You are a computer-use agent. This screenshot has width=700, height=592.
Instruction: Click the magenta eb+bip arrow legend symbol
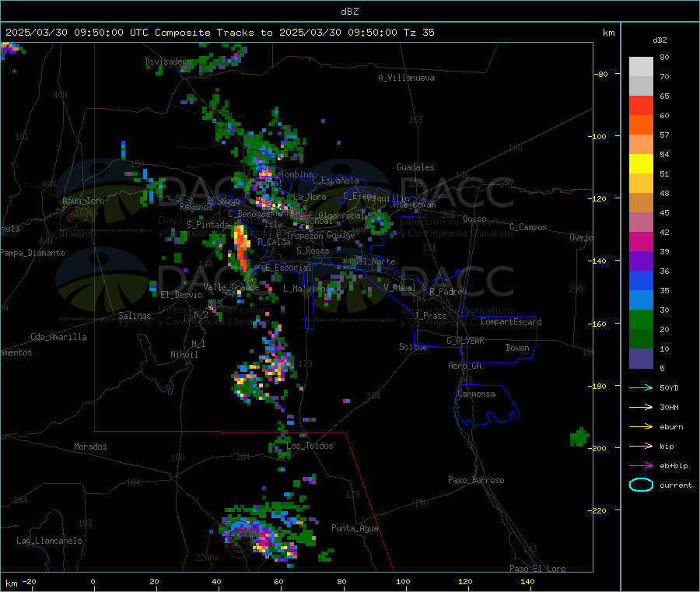641,466
